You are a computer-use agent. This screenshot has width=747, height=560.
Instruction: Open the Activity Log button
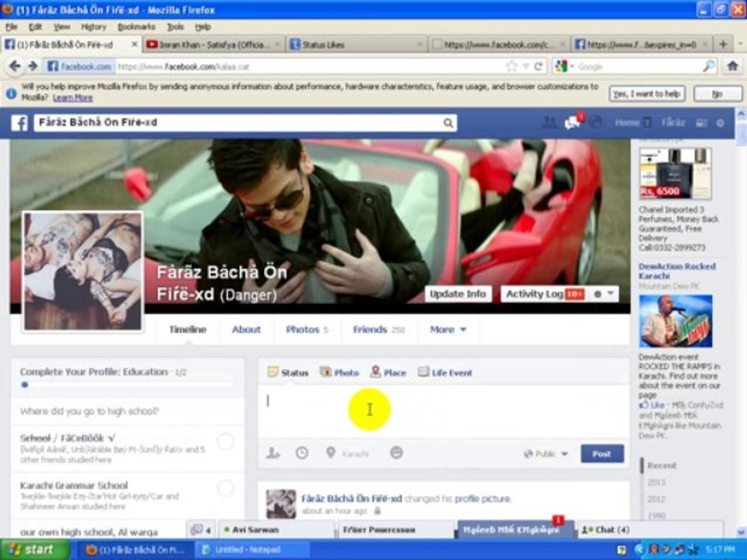(x=545, y=294)
